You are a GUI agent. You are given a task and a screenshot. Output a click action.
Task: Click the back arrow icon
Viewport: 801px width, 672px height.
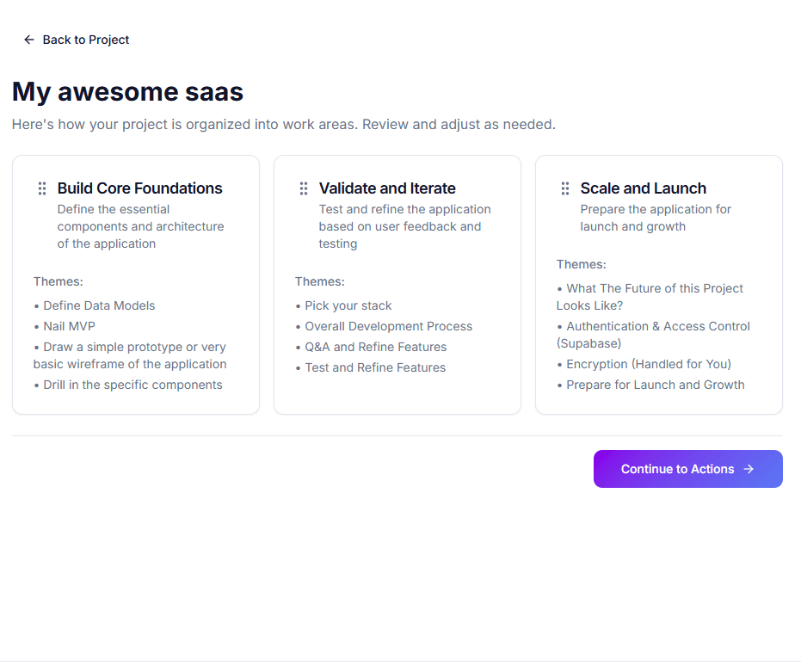point(29,40)
